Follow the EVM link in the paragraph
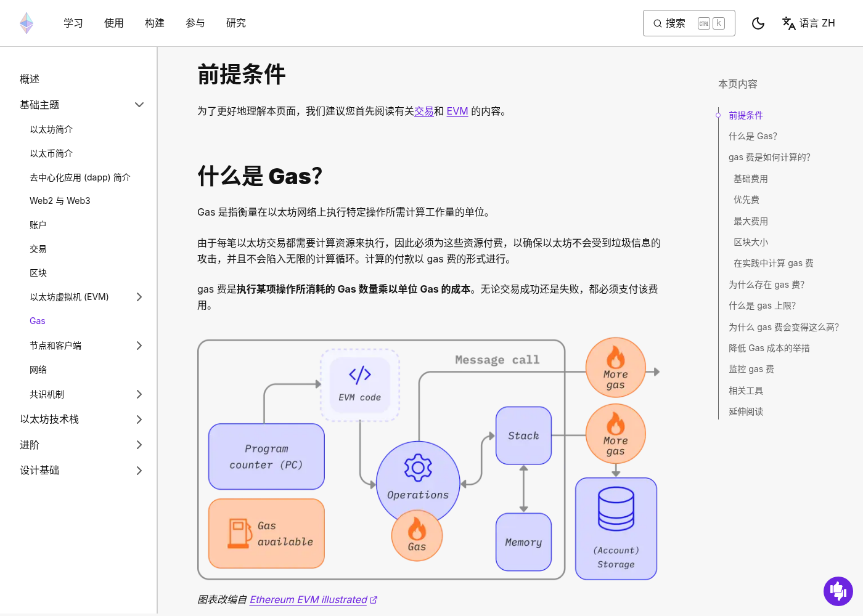The image size is (863, 616). coord(457,111)
